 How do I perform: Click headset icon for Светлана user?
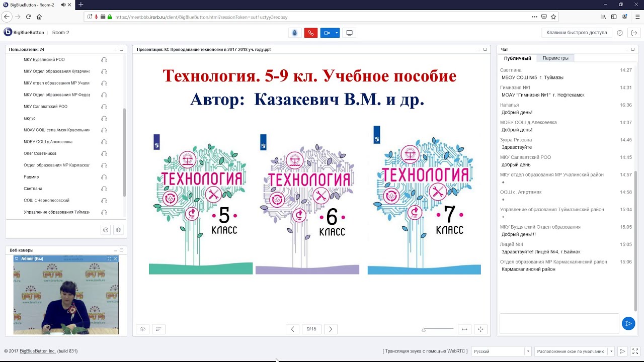104,189
